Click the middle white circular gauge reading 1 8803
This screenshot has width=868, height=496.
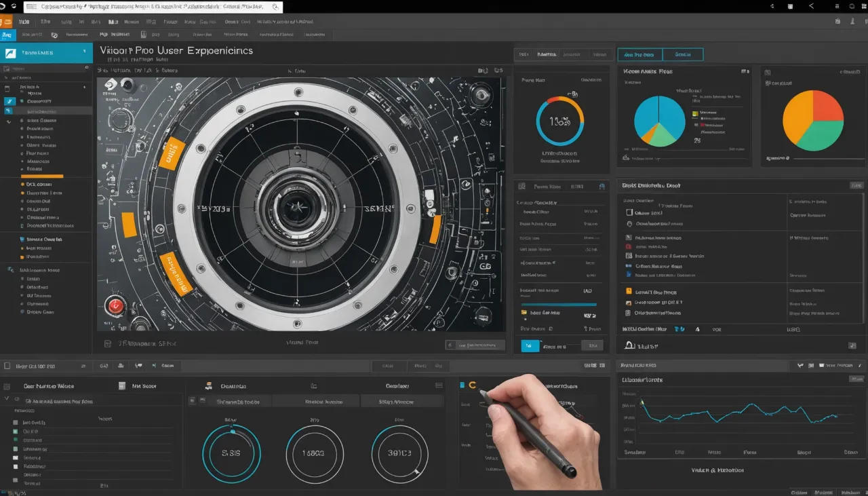(314, 453)
